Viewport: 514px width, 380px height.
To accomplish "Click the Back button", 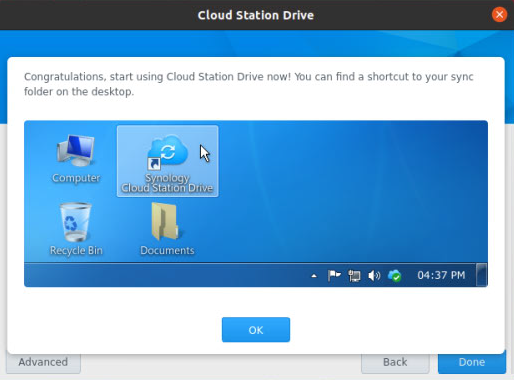I will [x=395, y=362].
